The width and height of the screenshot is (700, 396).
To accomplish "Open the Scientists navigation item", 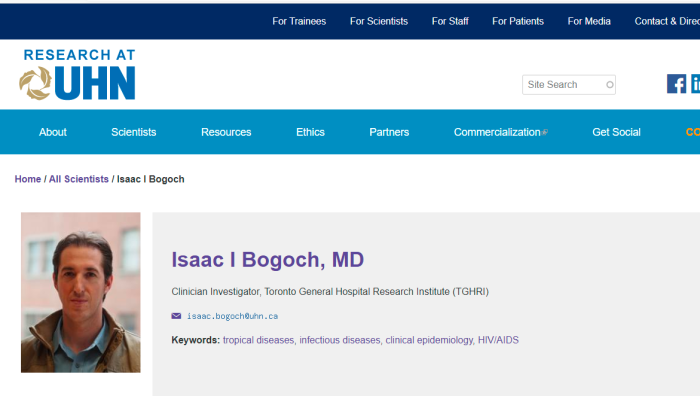I will point(133,132).
